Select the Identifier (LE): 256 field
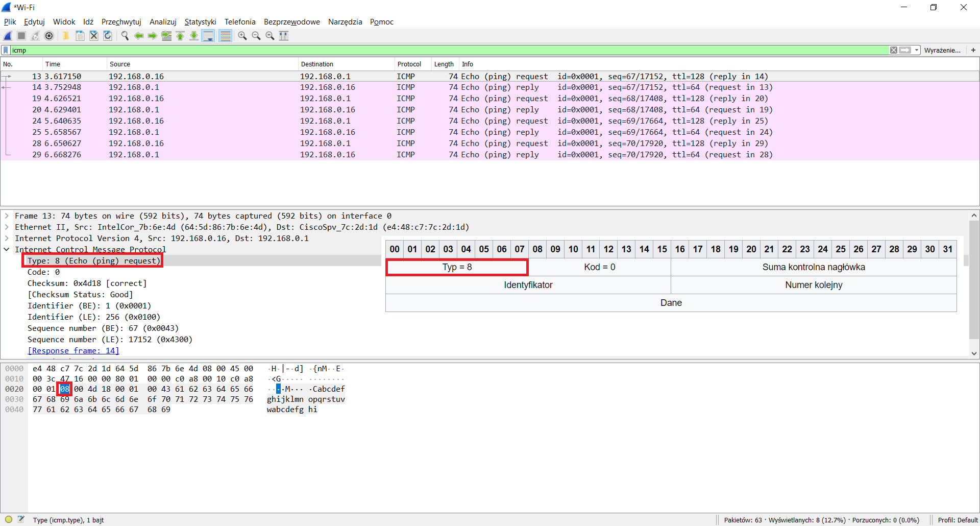This screenshot has height=526, width=980. click(x=94, y=317)
